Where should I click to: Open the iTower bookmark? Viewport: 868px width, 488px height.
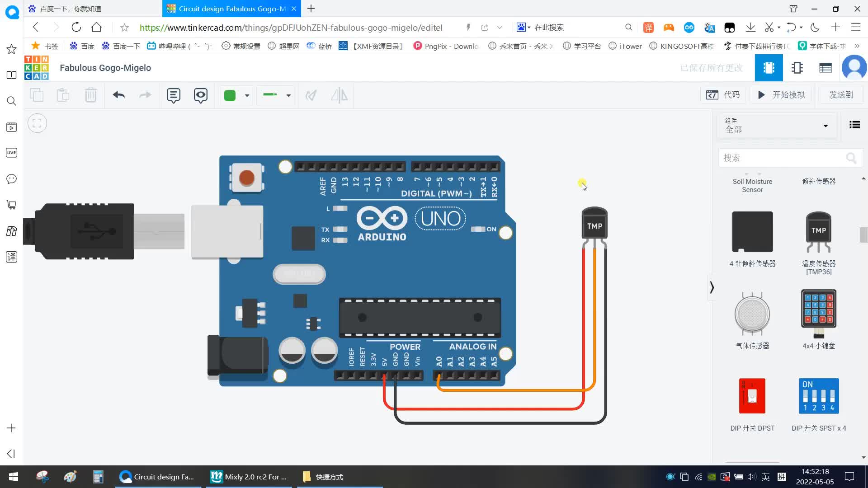point(625,46)
